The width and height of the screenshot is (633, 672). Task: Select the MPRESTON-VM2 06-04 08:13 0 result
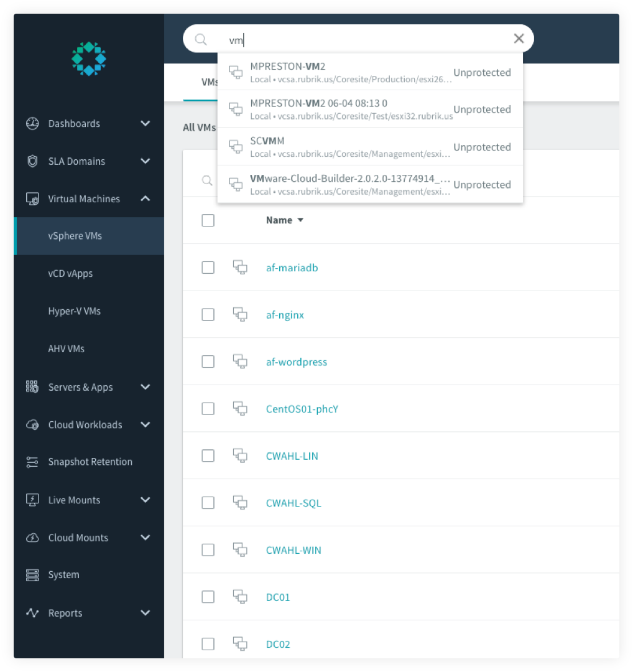tap(370, 110)
